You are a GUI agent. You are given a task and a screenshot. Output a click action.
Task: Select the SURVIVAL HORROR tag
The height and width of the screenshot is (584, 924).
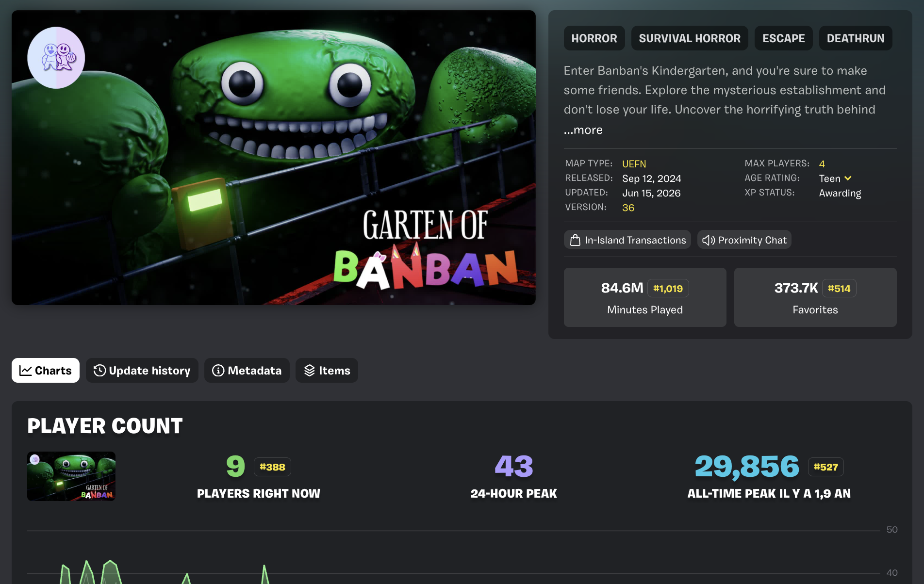pos(690,38)
